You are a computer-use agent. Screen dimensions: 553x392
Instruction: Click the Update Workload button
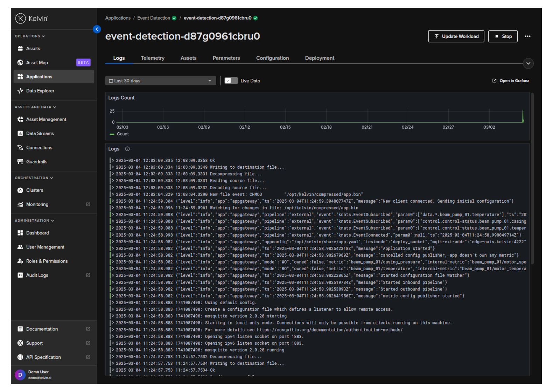coord(456,36)
